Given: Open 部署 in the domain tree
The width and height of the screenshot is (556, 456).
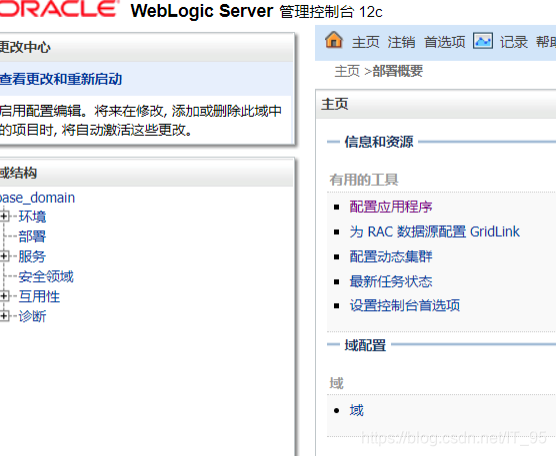Looking at the screenshot, I should pos(32,236).
